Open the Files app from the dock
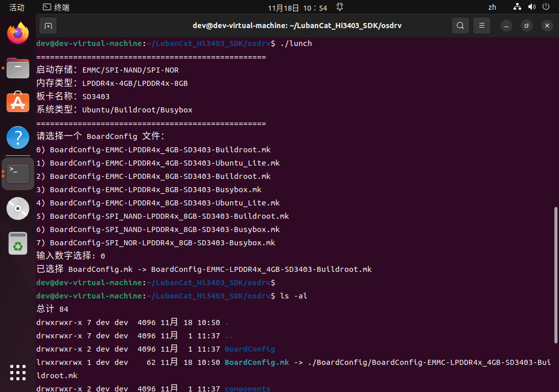Image resolution: width=559 pixels, height=392 pixels. pyautogui.click(x=17, y=67)
